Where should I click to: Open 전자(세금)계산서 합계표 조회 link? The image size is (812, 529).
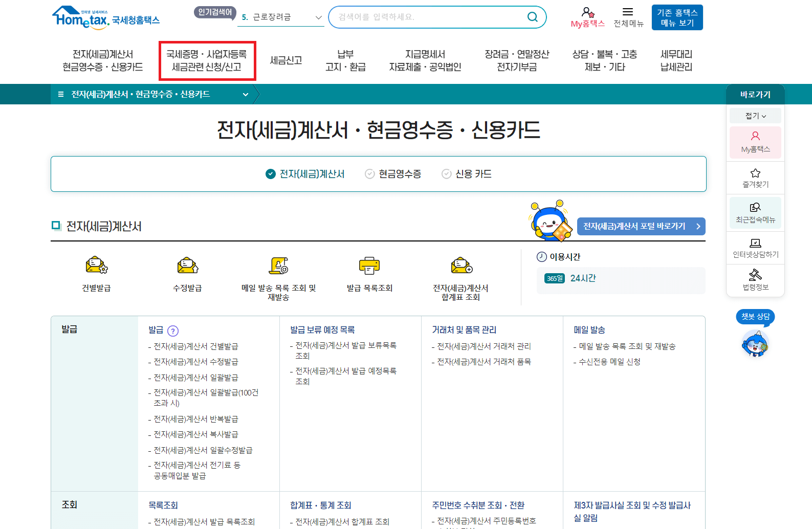(x=342, y=522)
